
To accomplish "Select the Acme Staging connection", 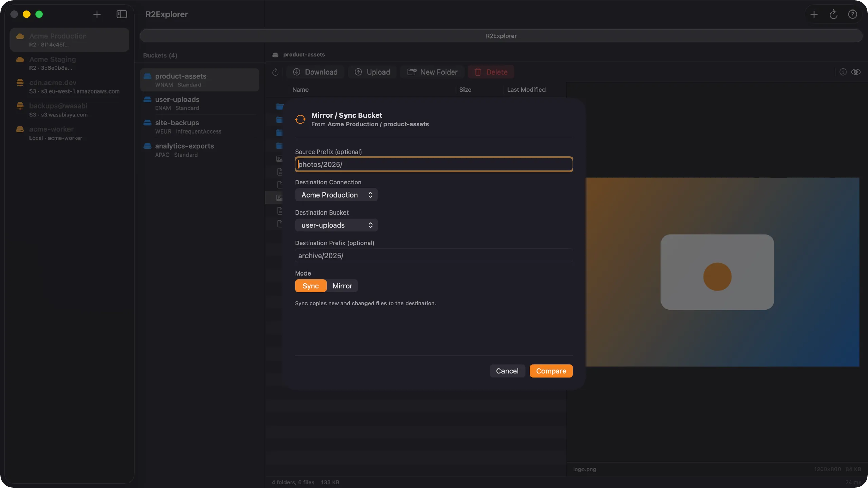I will pos(70,63).
